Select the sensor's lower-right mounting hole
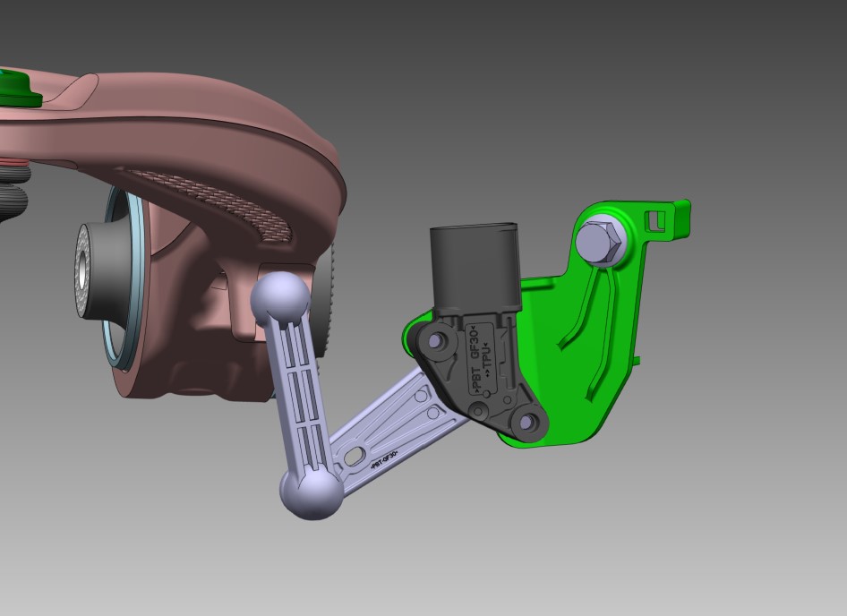The width and height of the screenshot is (847, 616). coord(527,420)
